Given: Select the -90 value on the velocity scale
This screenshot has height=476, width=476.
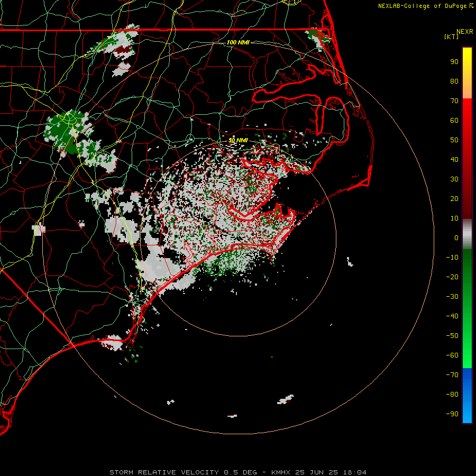Looking at the screenshot, I should coord(452,414).
